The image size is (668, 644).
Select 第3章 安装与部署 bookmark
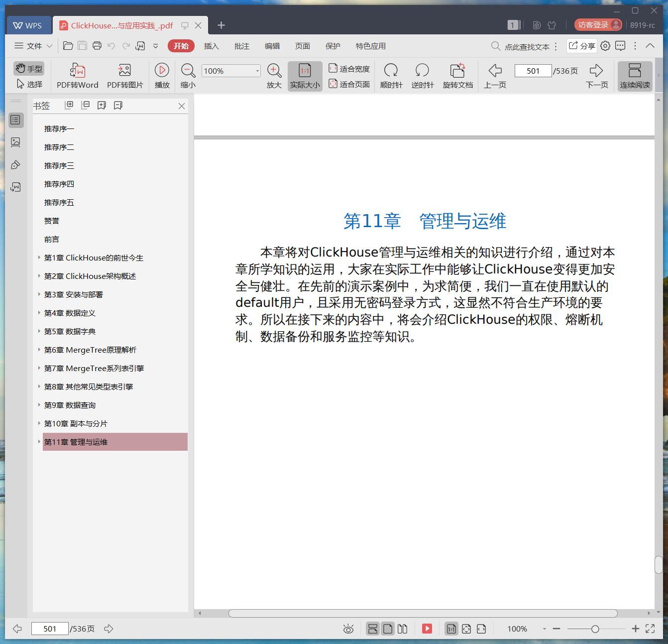click(x=74, y=294)
